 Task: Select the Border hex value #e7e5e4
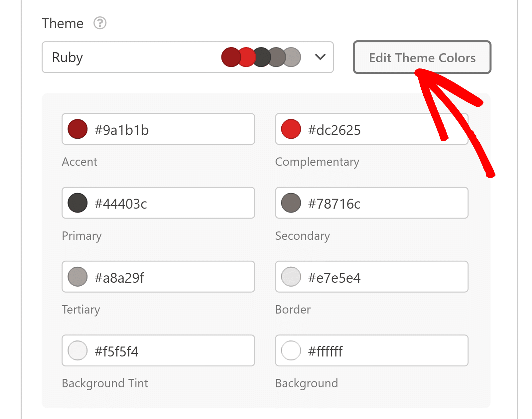[x=334, y=278]
